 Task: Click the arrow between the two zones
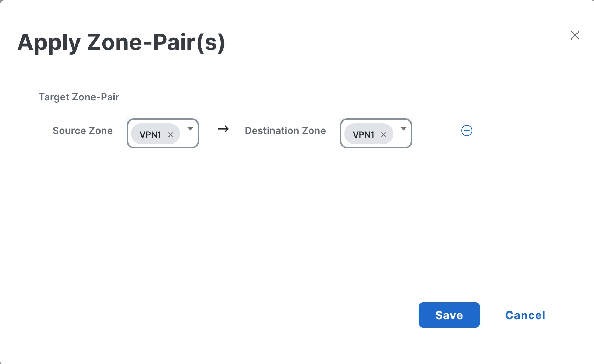click(223, 129)
